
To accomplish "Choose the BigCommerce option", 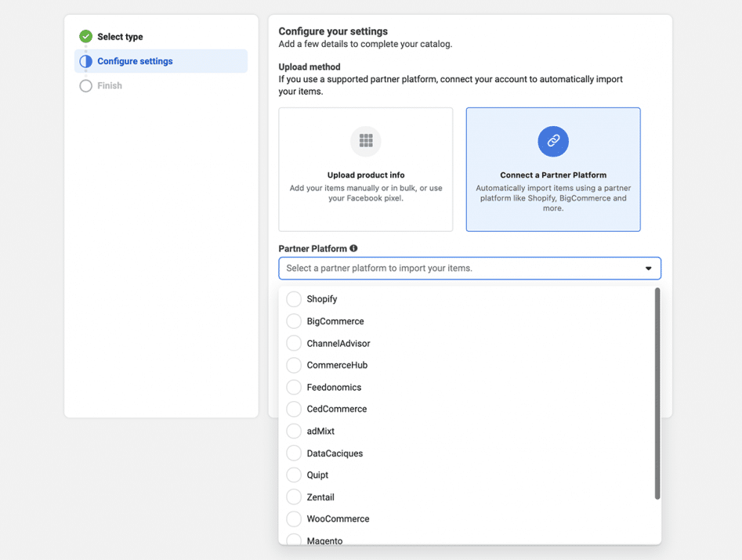I will click(x=294, y=321).
